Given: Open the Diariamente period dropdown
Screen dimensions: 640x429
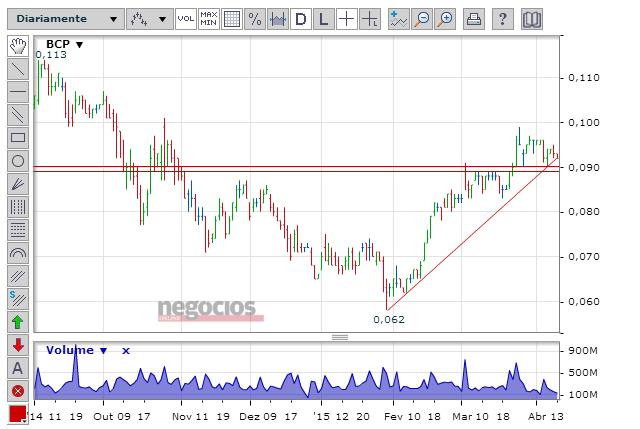Looking at the screenshot, I should click(x=66, y=19).
